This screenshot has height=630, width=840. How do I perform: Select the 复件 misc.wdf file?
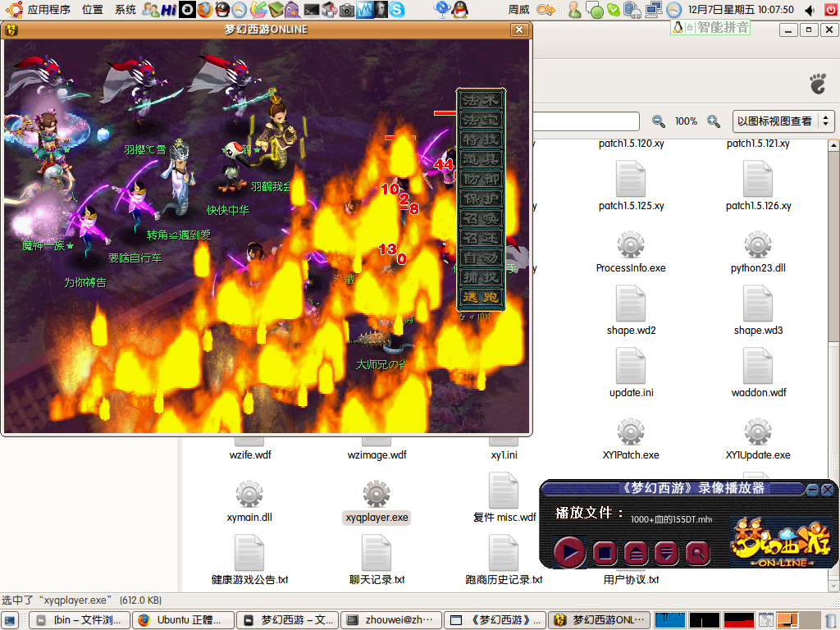(x=504, y=497)
